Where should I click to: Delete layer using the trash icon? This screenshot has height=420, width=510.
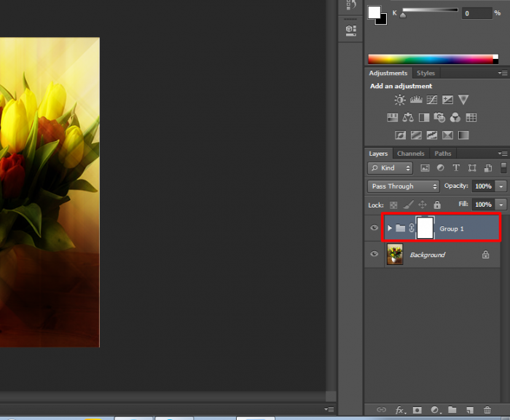point(487,411)
